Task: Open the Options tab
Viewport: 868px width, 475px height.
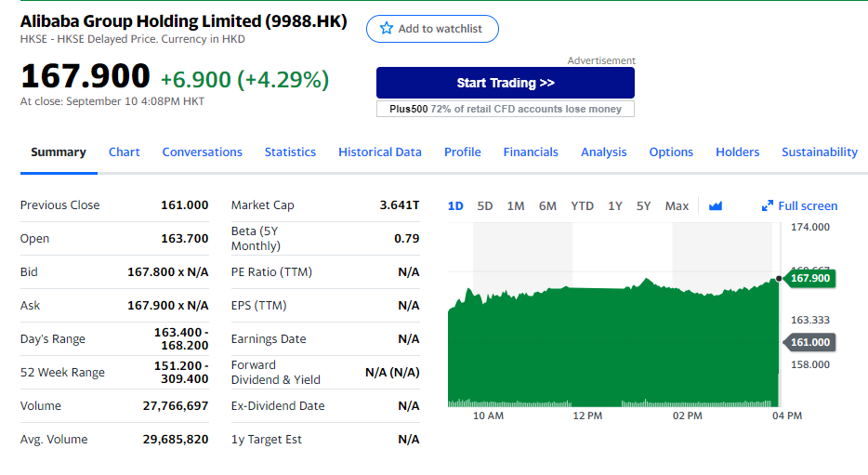Action: (671, 152)
